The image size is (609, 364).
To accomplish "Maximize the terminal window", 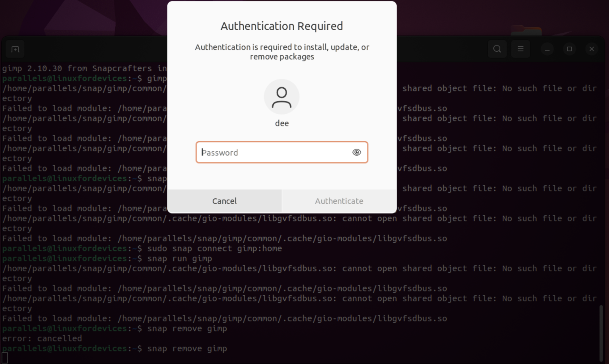I will [569, 49].
